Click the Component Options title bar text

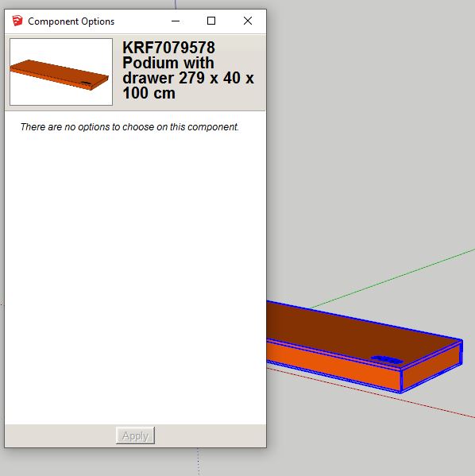click(x=71, y=21)
